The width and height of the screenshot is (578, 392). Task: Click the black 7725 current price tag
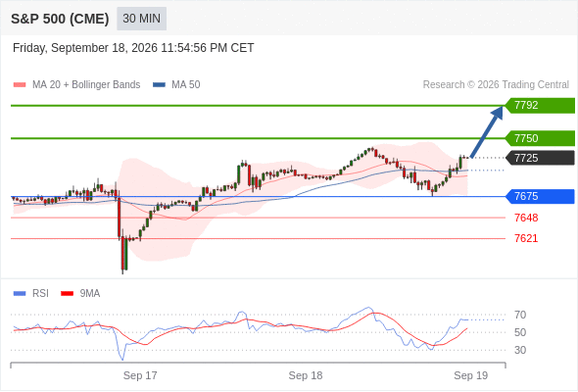point(540,158)
